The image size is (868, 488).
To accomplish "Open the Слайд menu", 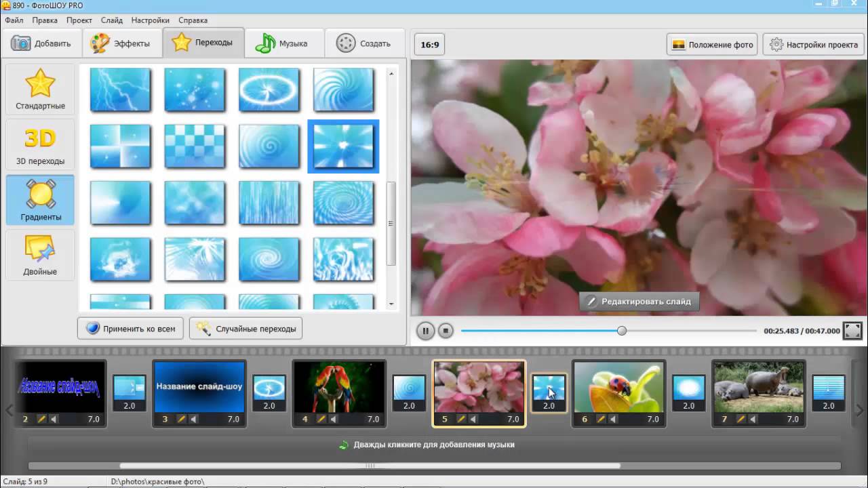I will pyautogui.click(x=112, y=20).
